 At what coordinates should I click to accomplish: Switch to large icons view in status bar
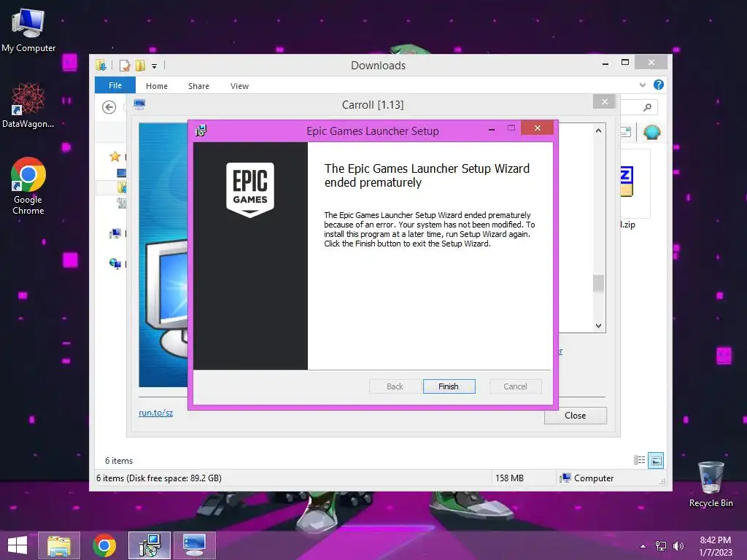click(x=656, y=460)
